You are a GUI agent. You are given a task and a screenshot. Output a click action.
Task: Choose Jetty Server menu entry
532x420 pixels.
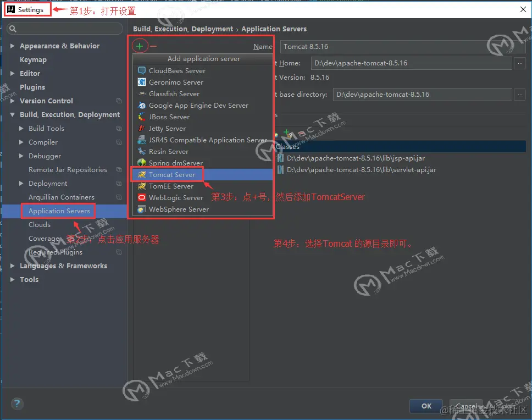coord(203,128)
